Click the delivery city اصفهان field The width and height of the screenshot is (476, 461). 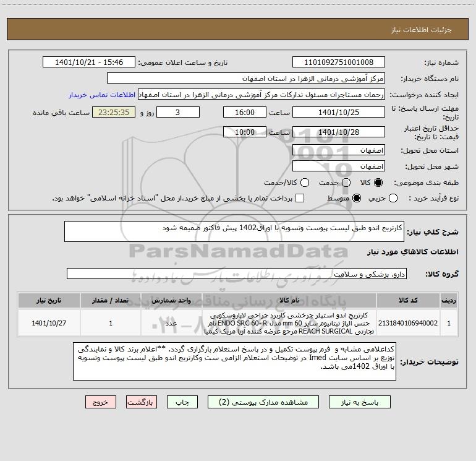339,166
